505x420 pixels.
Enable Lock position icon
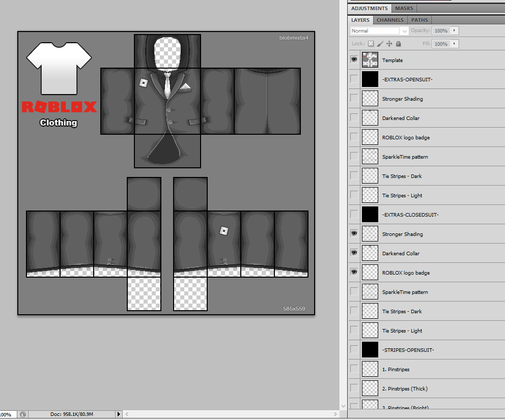pyautogui.click(x=389, y=44)
